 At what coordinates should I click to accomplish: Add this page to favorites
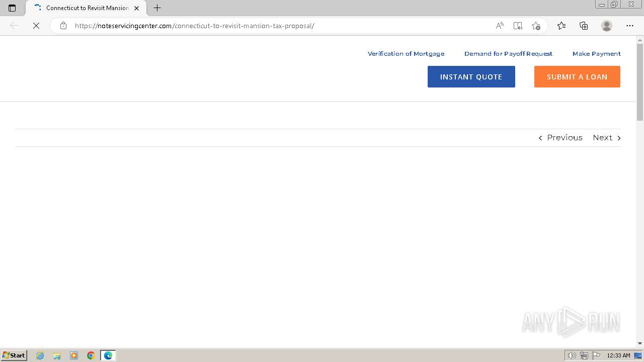click(x=536, y=26)
